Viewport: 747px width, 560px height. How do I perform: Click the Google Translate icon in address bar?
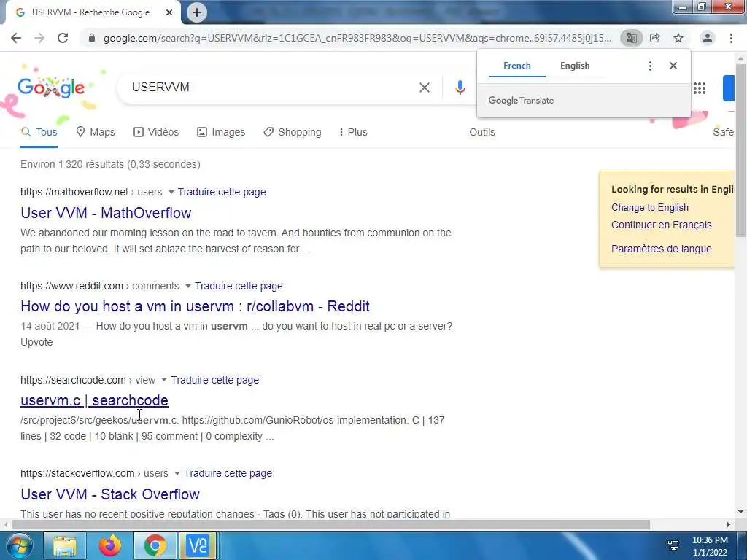pos(631,38)
